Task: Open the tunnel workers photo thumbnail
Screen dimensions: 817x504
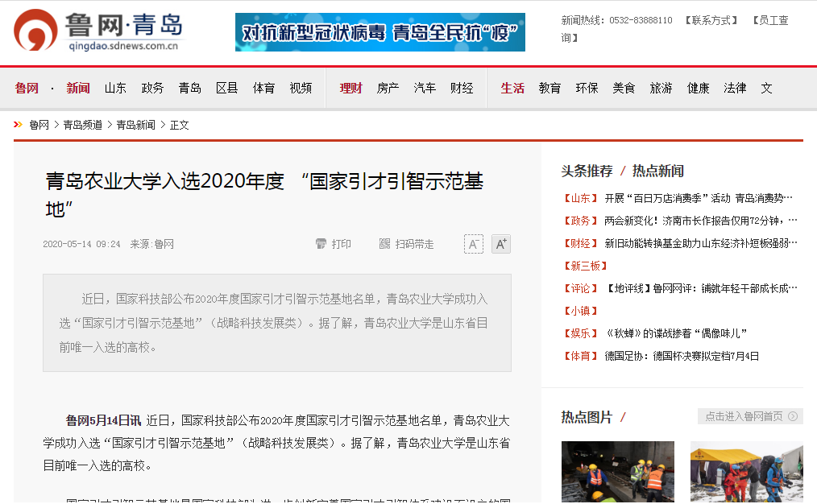Action: click(x=617, y=472)
